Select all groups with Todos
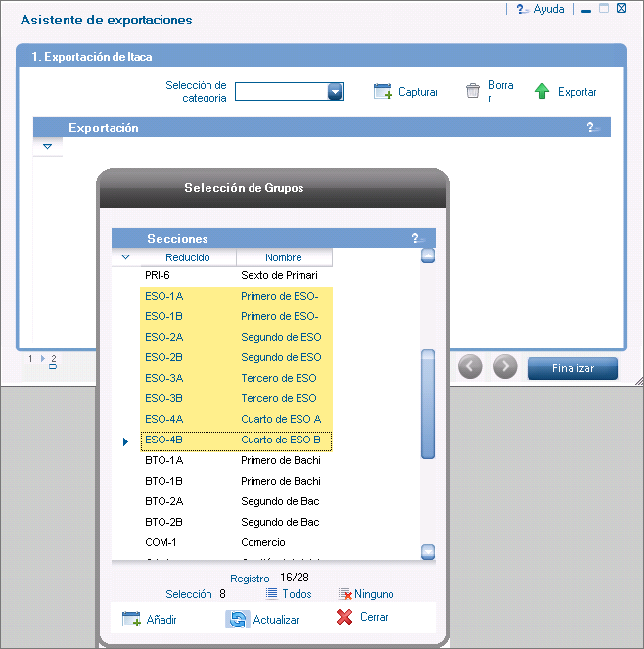The image size is (644, 649). point(289,594)
